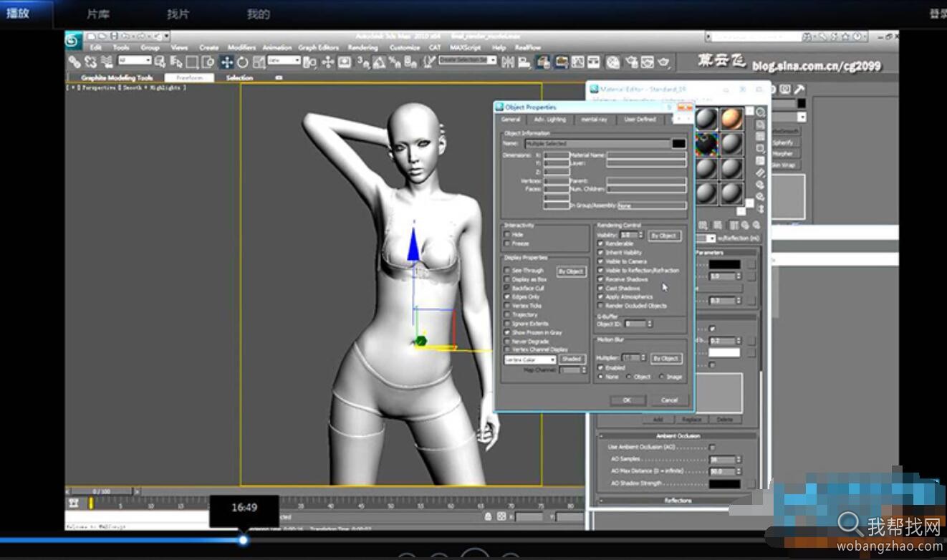This screenshot has height=560, width=947.
Task: Click the AO Shadow Strength black swatch
Action: [724, 484]
